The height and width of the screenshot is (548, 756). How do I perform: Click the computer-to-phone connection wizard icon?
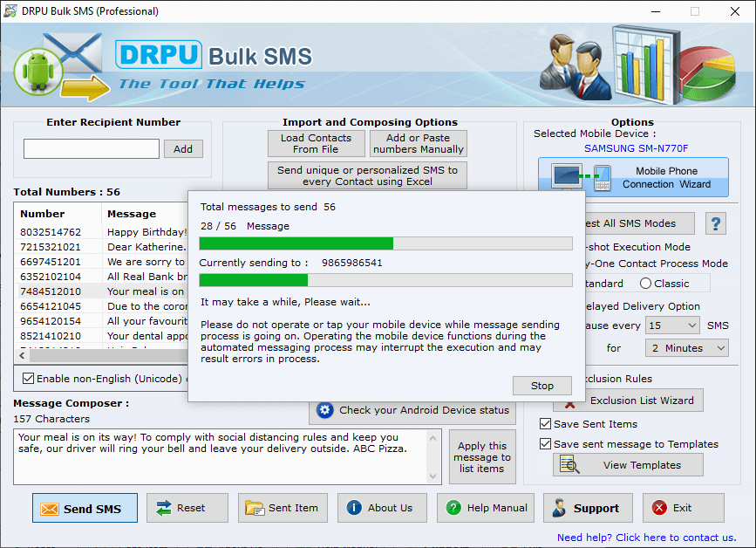[x=582, y=177]
